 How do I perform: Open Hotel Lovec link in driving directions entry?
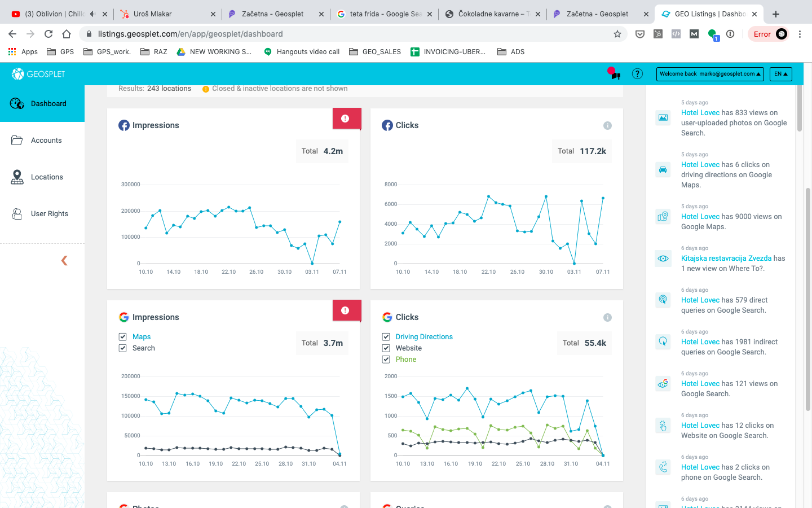[700, 165]
